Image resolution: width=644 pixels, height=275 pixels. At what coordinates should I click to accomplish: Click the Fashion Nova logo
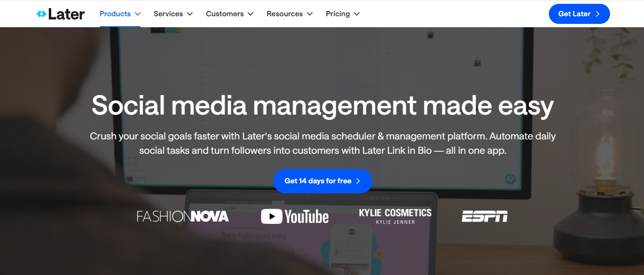(183, 216)
